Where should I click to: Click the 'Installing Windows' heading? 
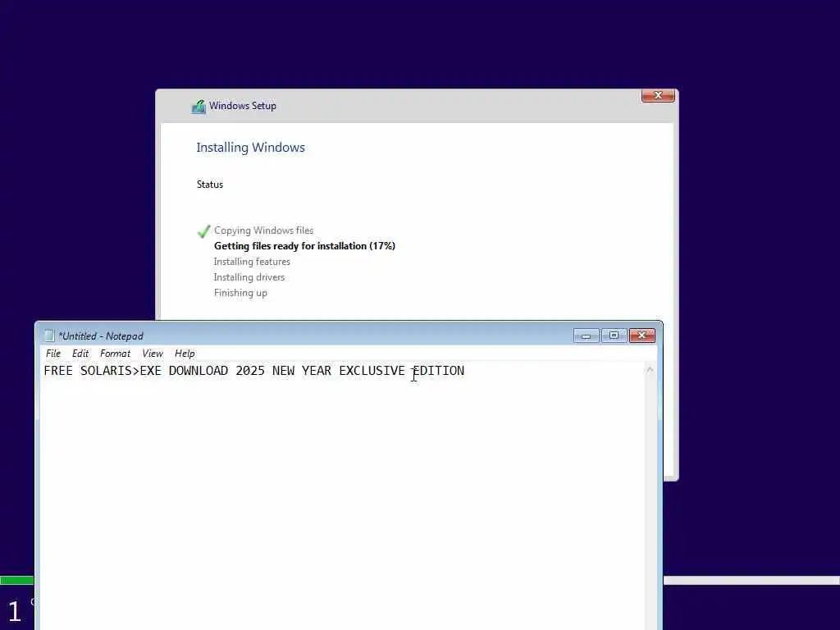point(250,148)
